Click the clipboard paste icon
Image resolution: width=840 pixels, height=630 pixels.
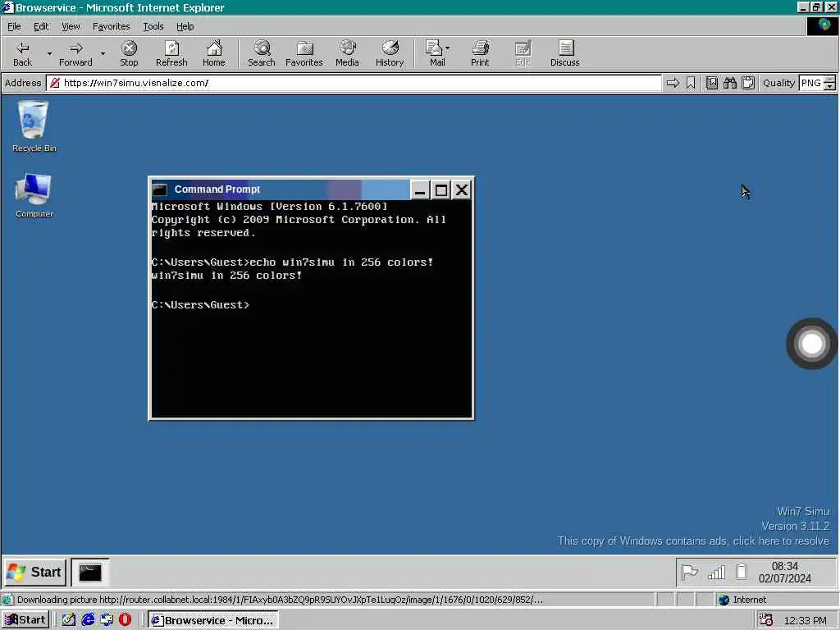748,83
